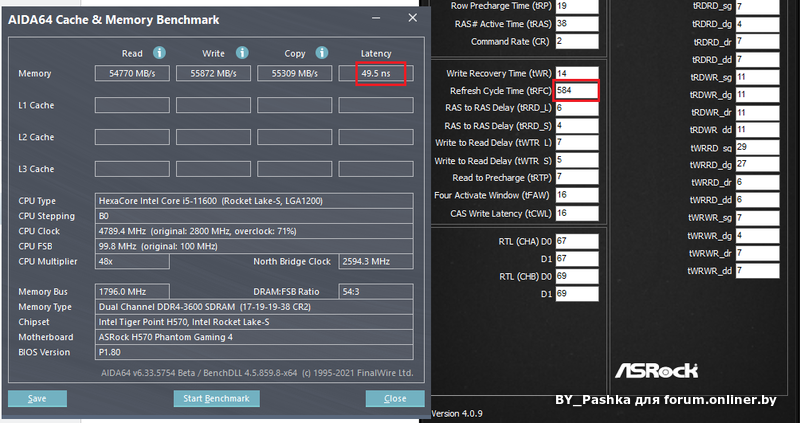
Task: Click the CAS Write Latency (tCWL) field
Action: [x=577, y=213]
